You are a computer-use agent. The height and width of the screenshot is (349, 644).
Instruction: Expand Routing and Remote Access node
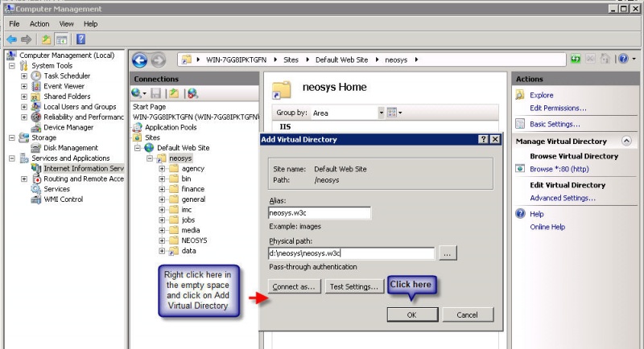pyautogui.click(x=24, y=179)
